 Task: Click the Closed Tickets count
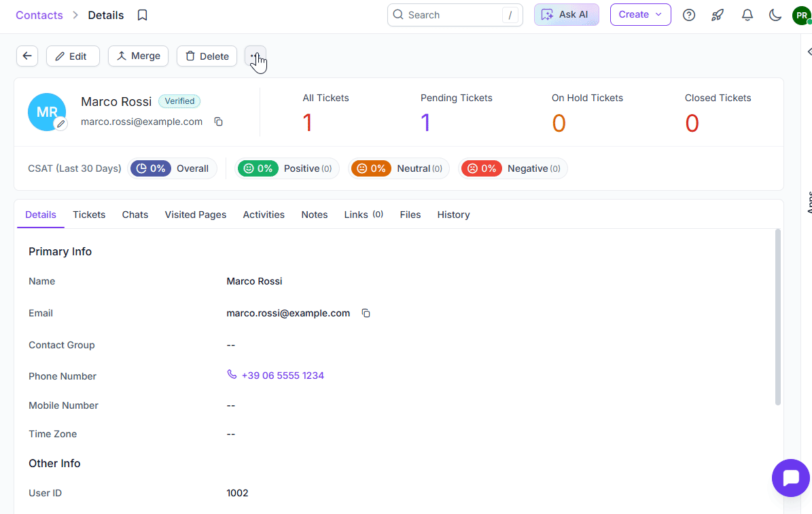(692, 123)
